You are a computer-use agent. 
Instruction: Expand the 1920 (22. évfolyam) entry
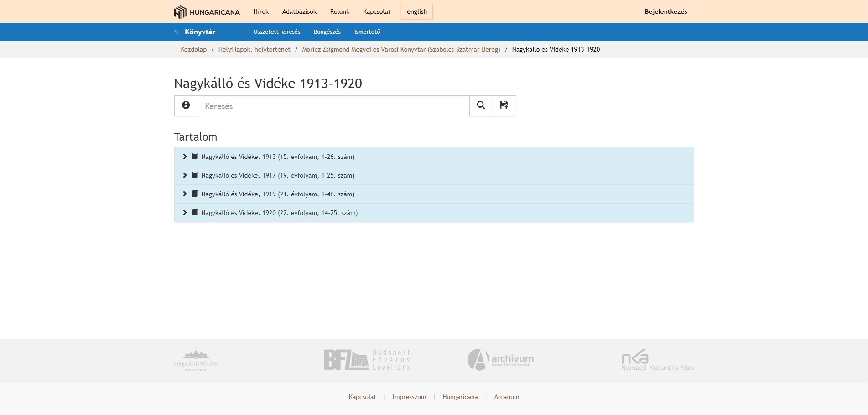tap(185, 213)
